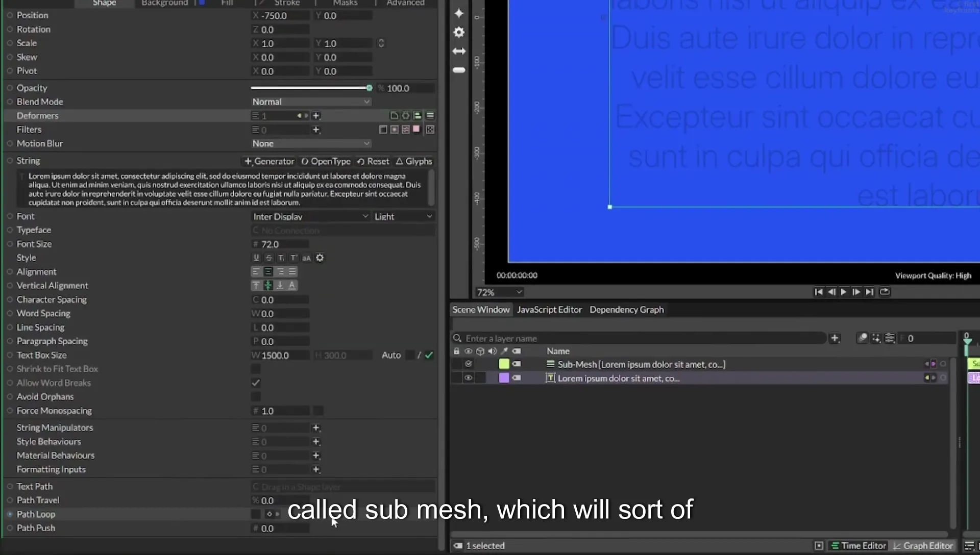Add a Style Behaviour with plus icon
980x555 pixels.
click(x=316, y=442)
